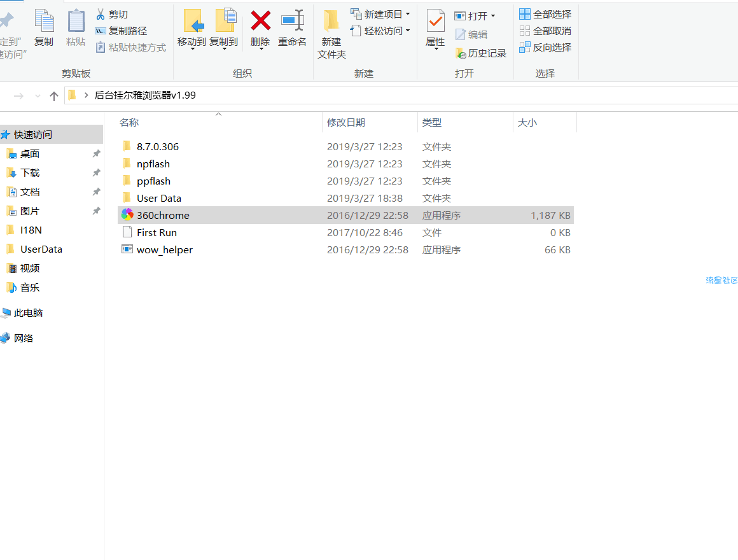This screenshot has height=560, width=738.
Task: Click the Cut (剪切) scissors icon
Action: pyautogui.click(x=101, y=15)
